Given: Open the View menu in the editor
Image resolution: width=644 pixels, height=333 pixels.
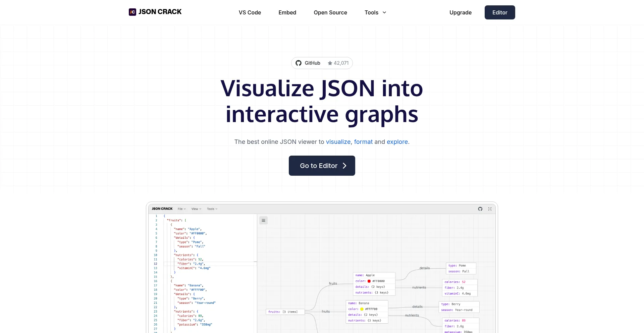Looking at the screenshot, I should click(x=196, y=209).
